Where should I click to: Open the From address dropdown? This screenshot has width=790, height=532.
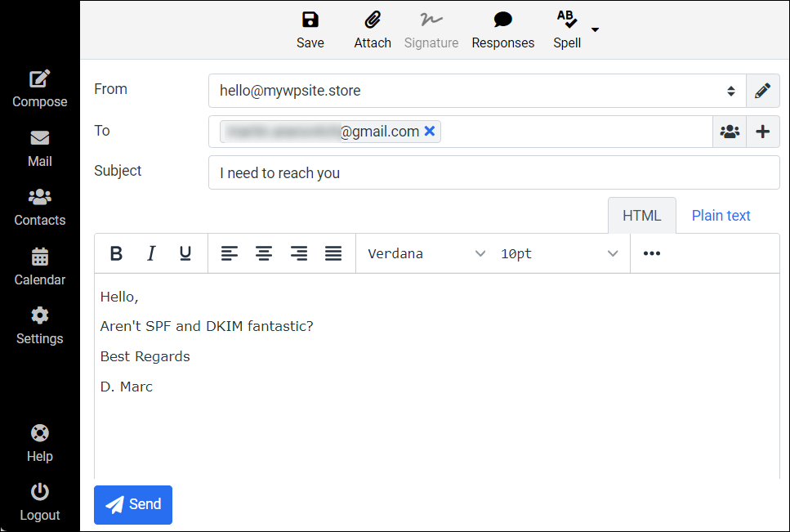pyautogui.click(x=477, y=91)
